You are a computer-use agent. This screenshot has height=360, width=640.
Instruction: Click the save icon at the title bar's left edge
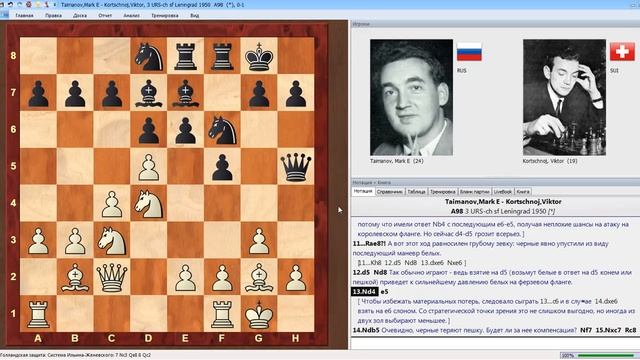point(2,4)
